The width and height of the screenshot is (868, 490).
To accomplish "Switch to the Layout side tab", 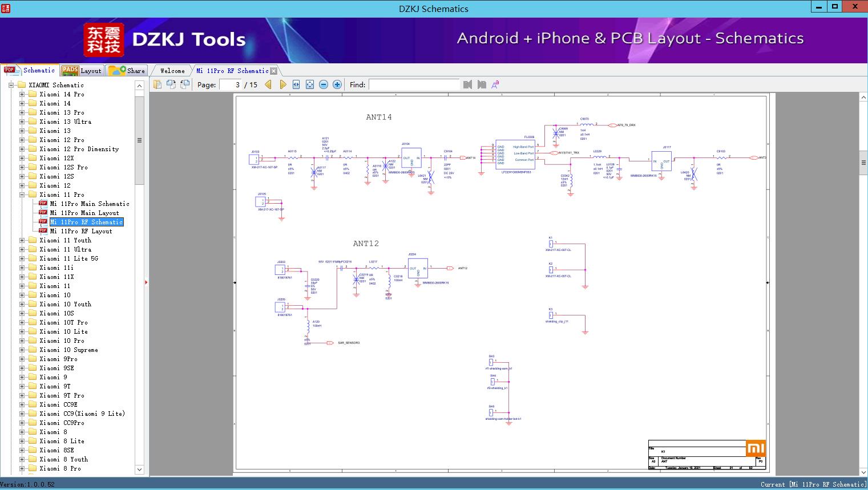I will (x=82, y=71).
